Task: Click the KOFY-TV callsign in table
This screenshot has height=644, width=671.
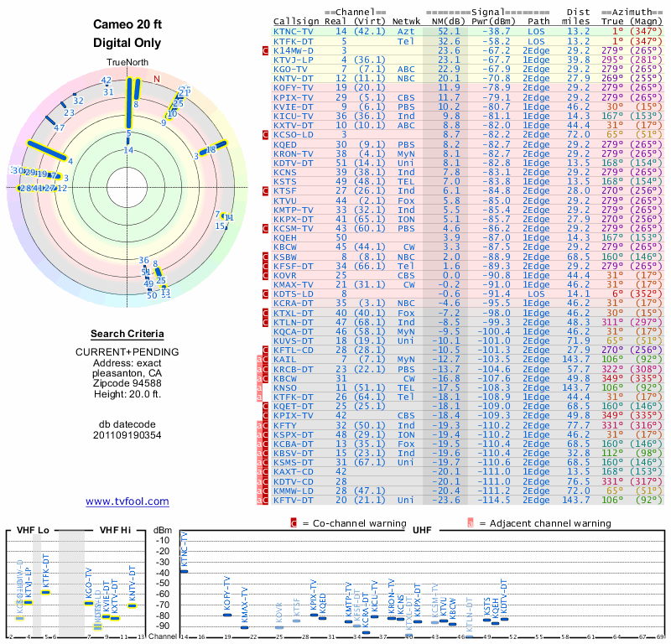Action: 294,88
